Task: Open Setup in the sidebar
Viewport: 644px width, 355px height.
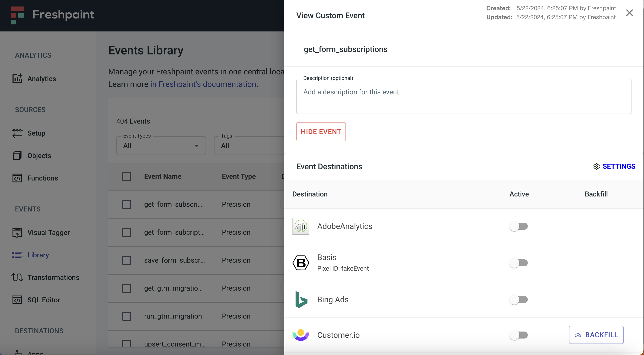Action: pyautogui.click(x=36, y=133)
